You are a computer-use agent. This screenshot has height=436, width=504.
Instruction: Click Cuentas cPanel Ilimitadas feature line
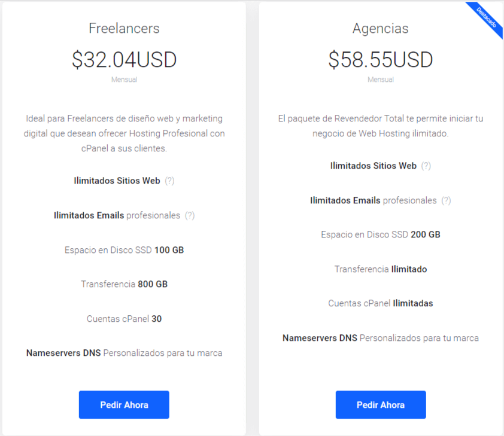click(380, 303)
